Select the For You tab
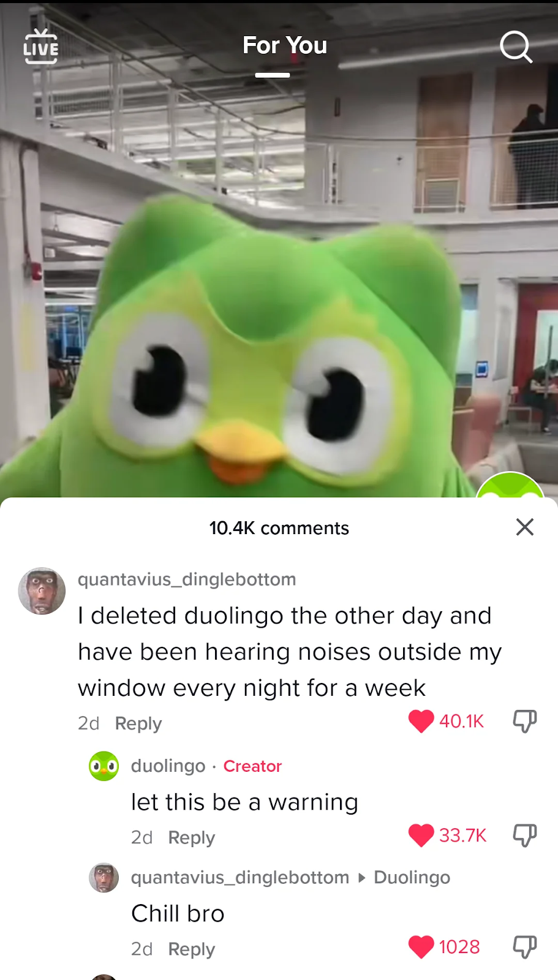Screen dimensions: 558x980 click(285, 45)
